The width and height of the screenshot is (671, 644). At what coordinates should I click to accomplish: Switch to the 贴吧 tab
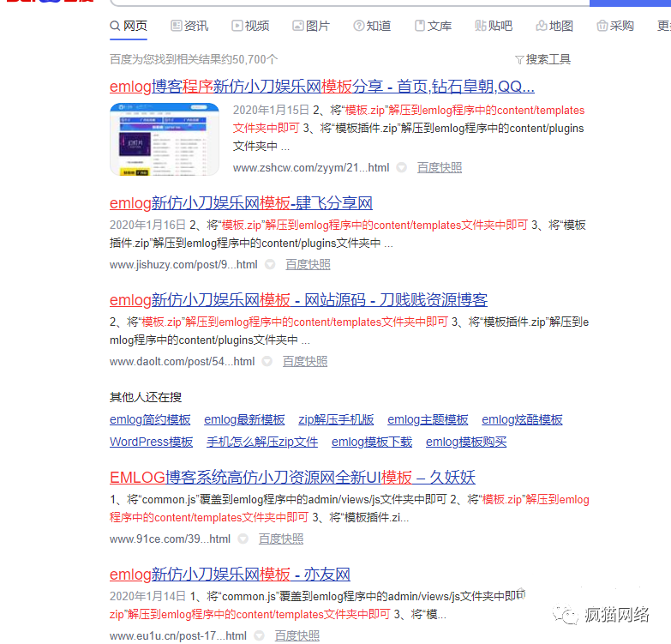click(494, 26)
